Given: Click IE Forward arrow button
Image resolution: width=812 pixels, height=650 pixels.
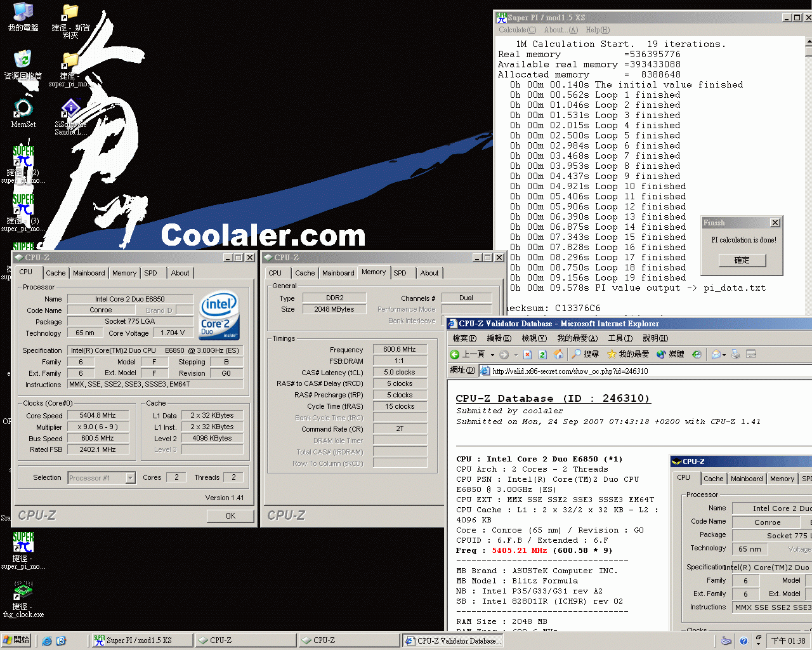Looking at the screenshot, I should pyautogui.click(x=504, y=354).
